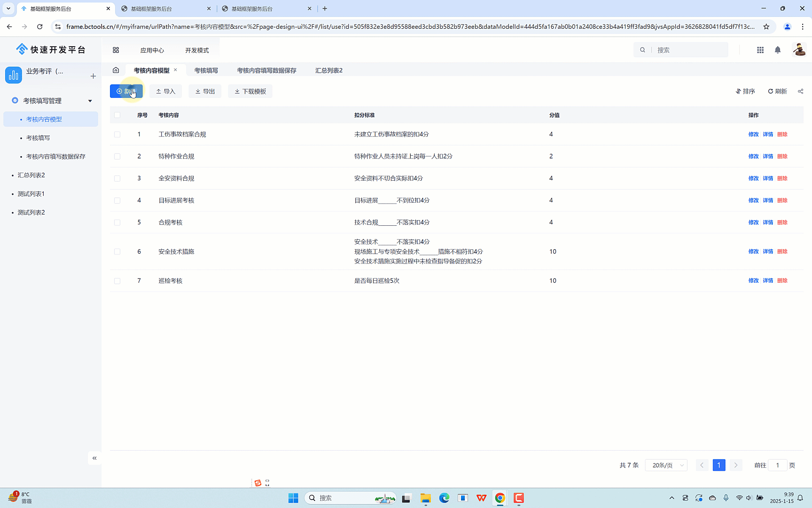The height and width of the screenshot is (508, 812).
Task: Select 测试列表1 in the sidebar
Action: pyautogui.click(x=51, y=194)
